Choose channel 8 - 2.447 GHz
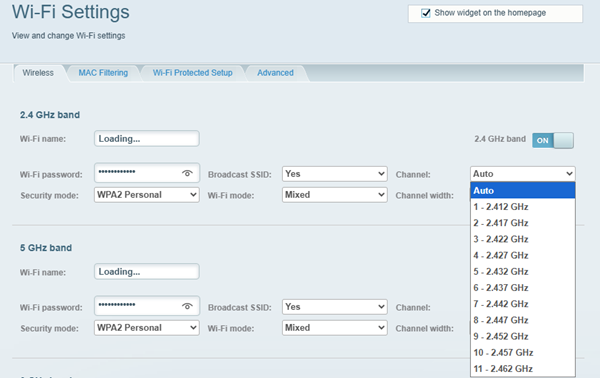This screenshot has width=600, height=378. (x=522, y=320)
